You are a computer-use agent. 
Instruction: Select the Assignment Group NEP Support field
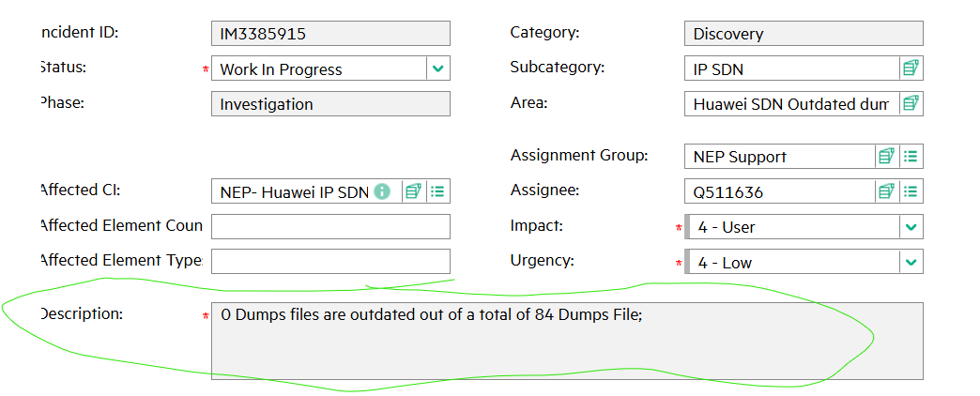(x=779, y=157)
